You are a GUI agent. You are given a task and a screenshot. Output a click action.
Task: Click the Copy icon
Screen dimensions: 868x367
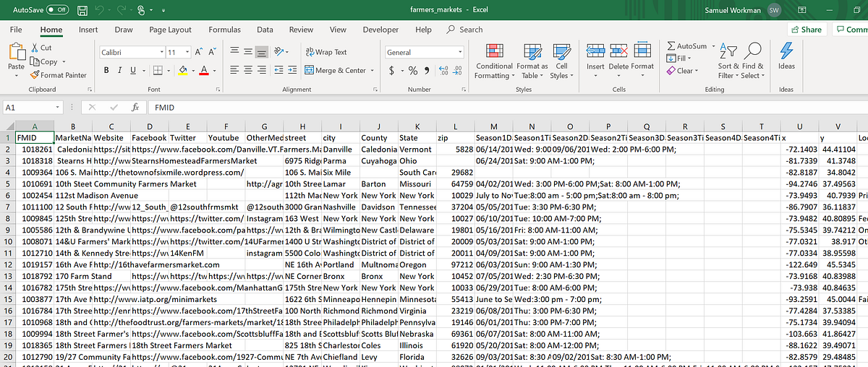(x=35, y=61)
